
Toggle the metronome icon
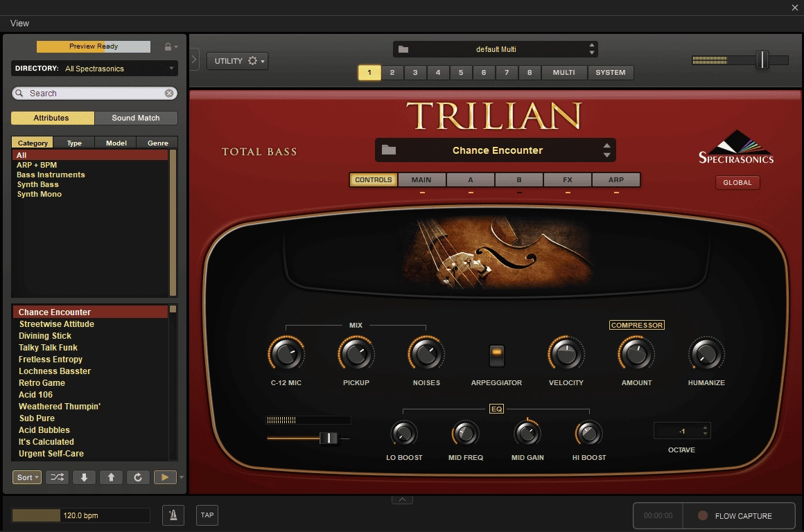point(173,515)
